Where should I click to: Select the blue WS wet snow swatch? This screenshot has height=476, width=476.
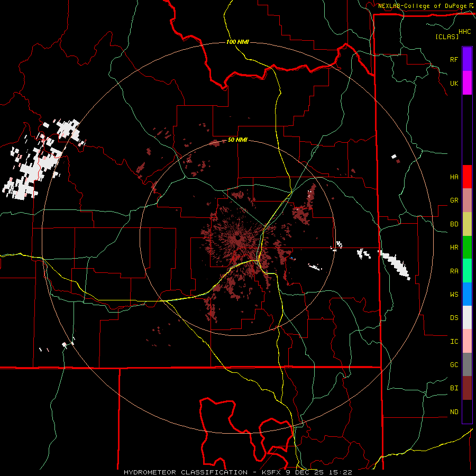[x=467, y=294]
